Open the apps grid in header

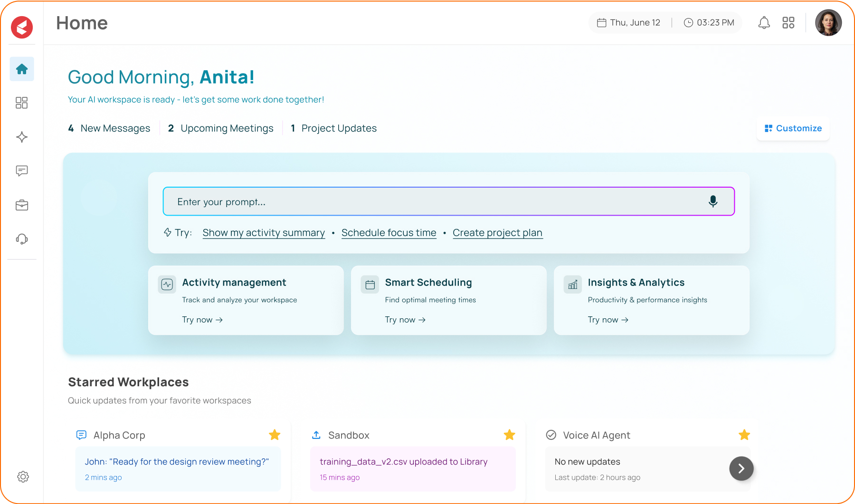(x=788, y=23)
